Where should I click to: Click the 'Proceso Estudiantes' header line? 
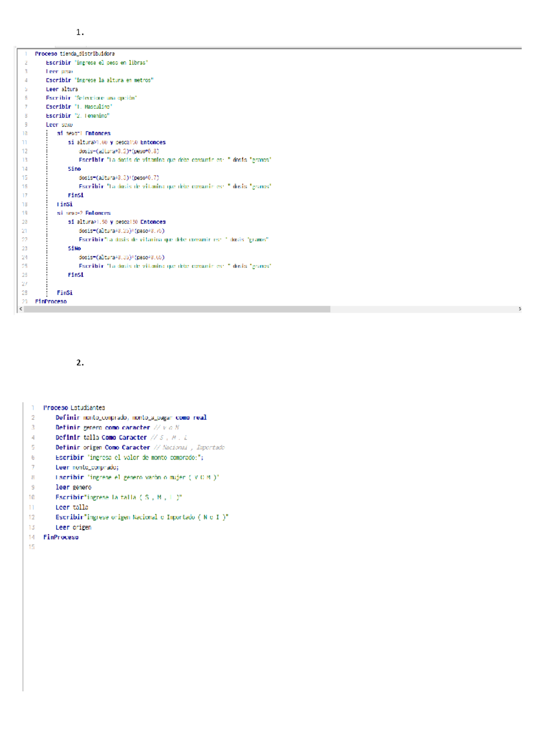pos(74,407)
